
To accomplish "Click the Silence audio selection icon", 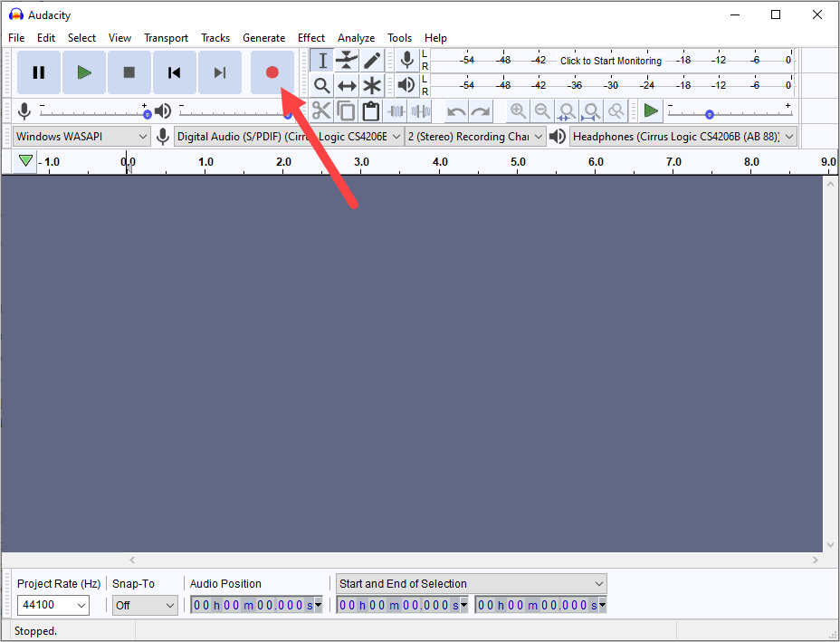I will (421, 111).
